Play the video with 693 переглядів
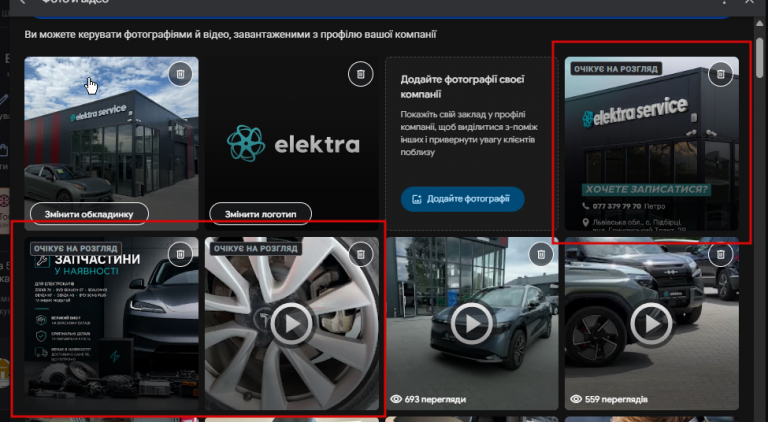Viewport: 768px width, 422px height. 472,324
